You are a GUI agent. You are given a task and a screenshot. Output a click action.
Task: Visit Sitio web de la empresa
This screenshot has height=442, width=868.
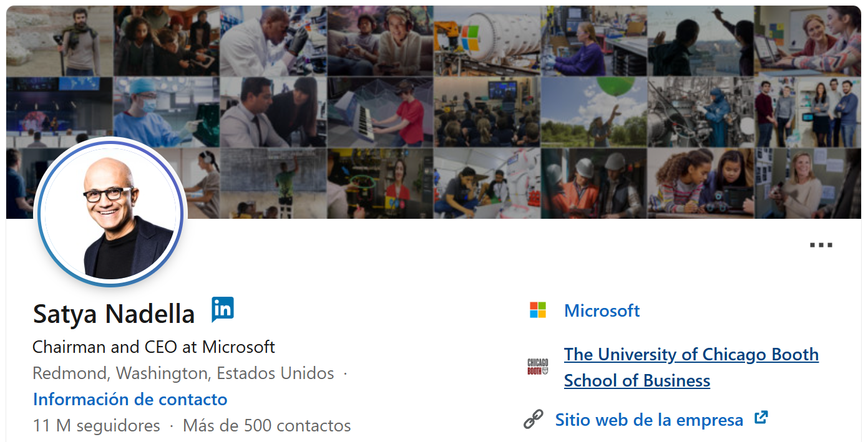point(649,420)
